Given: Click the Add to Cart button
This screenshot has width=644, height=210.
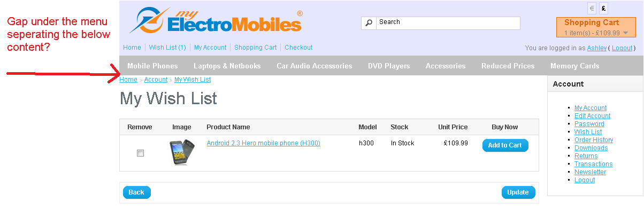Looking at the screenshot, I should point(505,145).
